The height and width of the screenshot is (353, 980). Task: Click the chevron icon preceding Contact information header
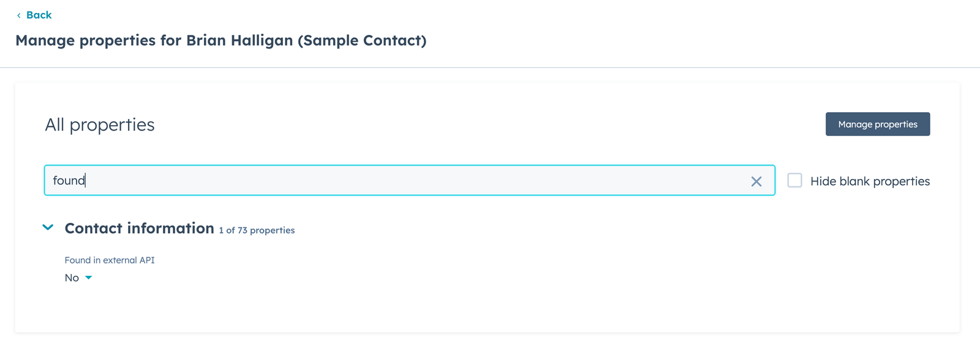(48, 227)
